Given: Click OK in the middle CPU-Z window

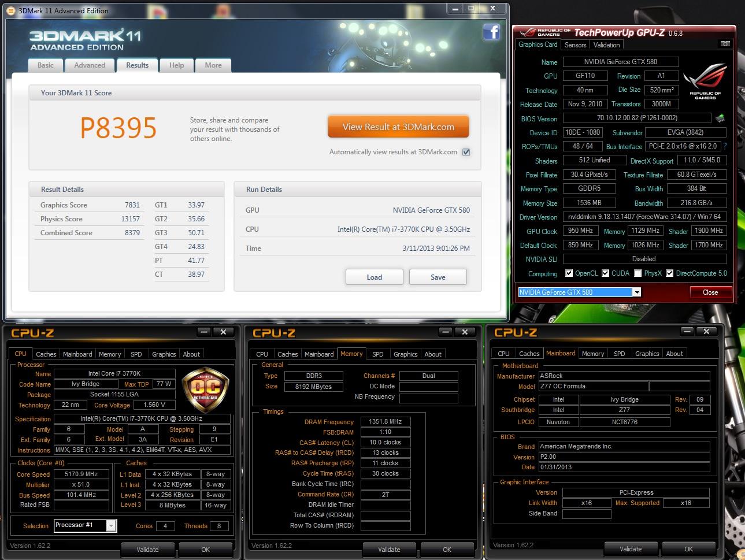Looking at the screenshot, I should click(x=447, y=550).
